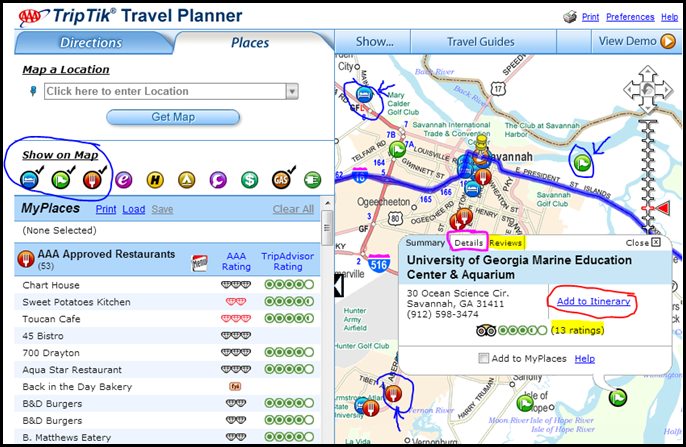Click the MyPlaces Save link

[x=162, y=210]
